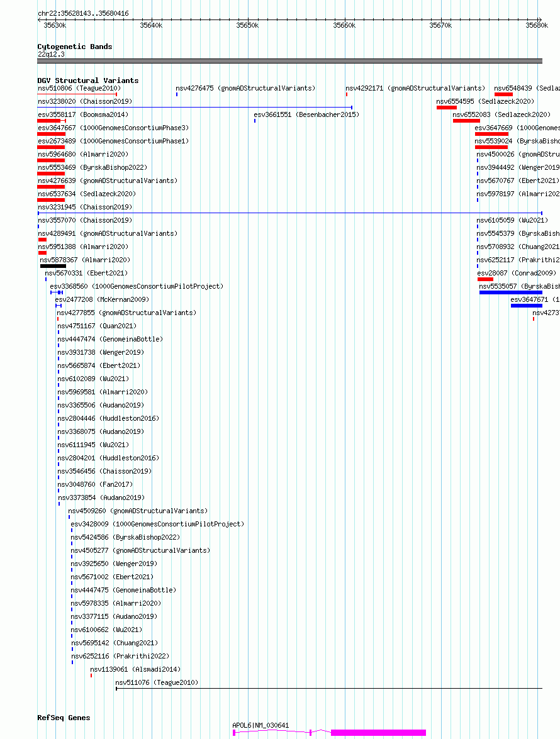Screen dimensions: 560x739
Task: Select nsv3048760 (Fan2017) label
Action: tap(95, 484)
